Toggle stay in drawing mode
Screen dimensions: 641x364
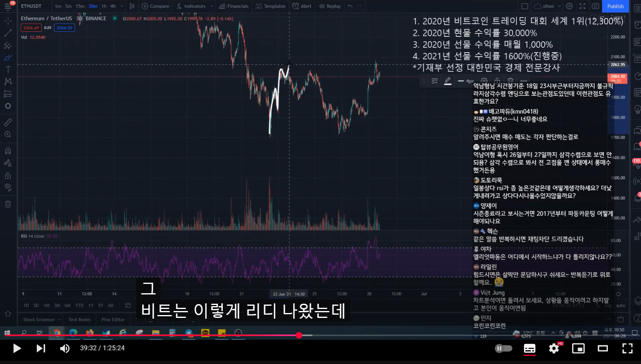8,163
